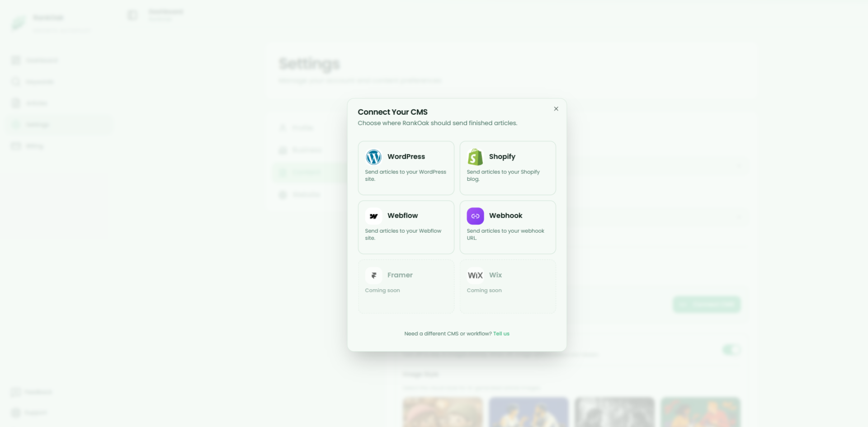
Task: Click 'Choose where RankOak should send' subtitle
Action: click(x=437, y=123)
